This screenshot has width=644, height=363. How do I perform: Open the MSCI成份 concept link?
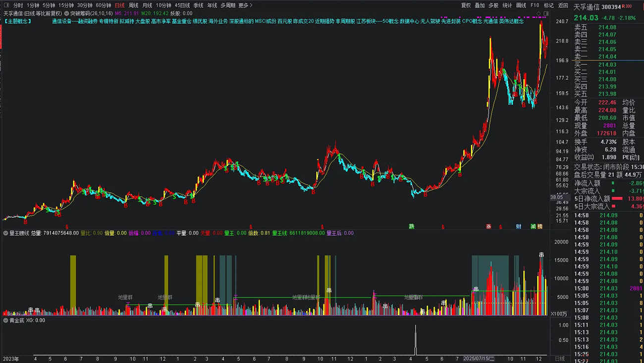[x=266, y=21]
